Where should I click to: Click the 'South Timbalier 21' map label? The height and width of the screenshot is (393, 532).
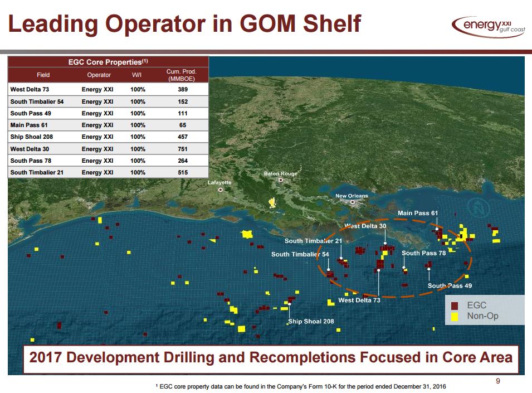(313, 241)
